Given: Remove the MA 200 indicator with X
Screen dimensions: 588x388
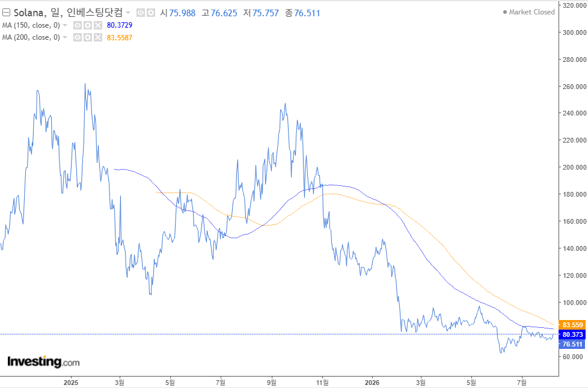Looking at the screenshot, I should (97, 37).
